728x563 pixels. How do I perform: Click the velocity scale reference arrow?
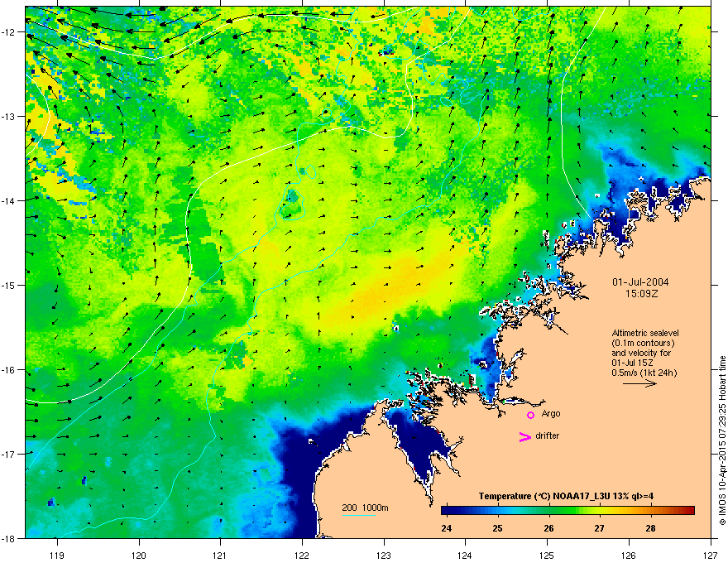pos(639,383)
